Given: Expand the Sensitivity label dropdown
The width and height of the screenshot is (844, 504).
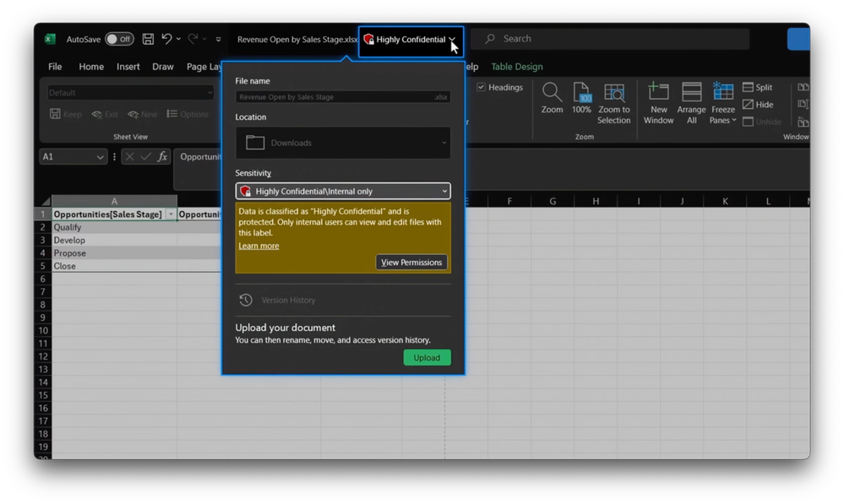Looking at the screenshot, I should coord(343,191).
